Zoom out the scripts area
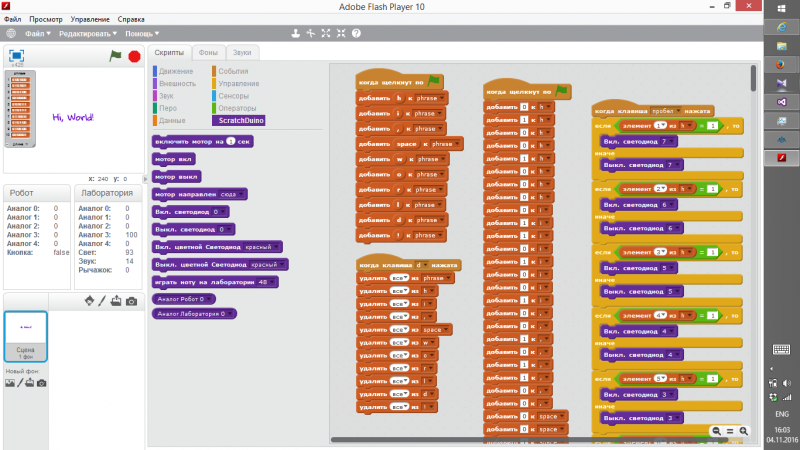Image resolution: width=800 pixels, height=450 pixels. point(716,431)
